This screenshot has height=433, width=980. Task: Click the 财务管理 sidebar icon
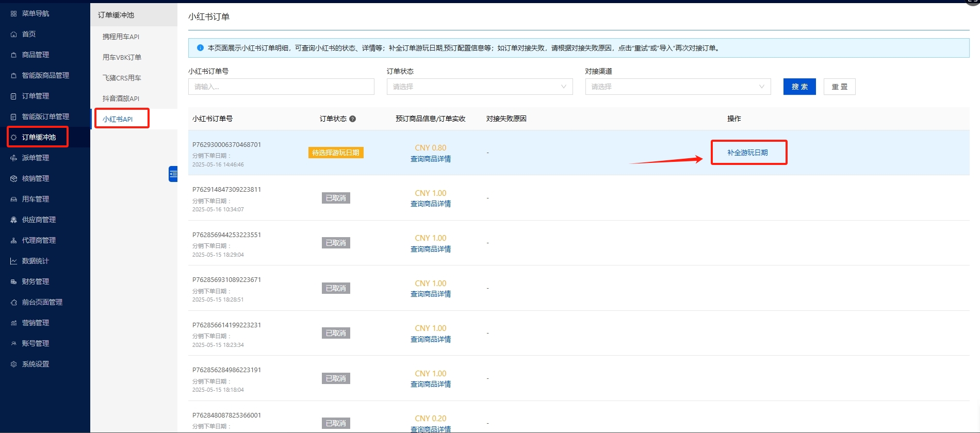(13, 281)
